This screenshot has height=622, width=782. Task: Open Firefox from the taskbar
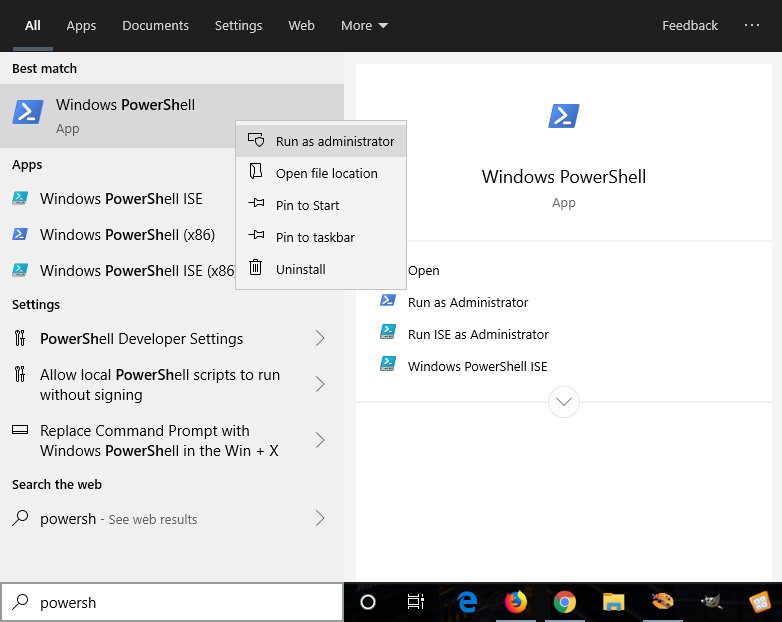click(x=516, y=601)
